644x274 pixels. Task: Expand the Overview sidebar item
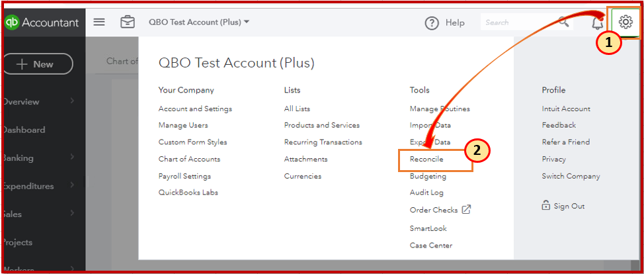click(36, 102)
